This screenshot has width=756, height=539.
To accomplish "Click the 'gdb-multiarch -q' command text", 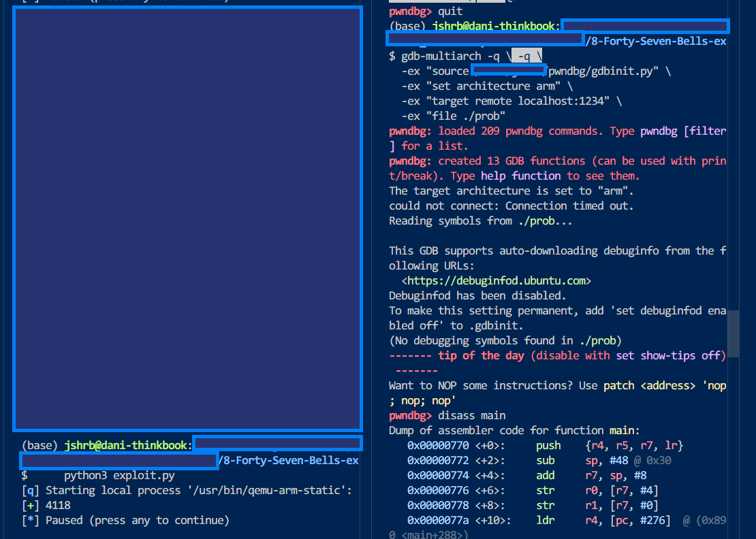I will point(450,56).
